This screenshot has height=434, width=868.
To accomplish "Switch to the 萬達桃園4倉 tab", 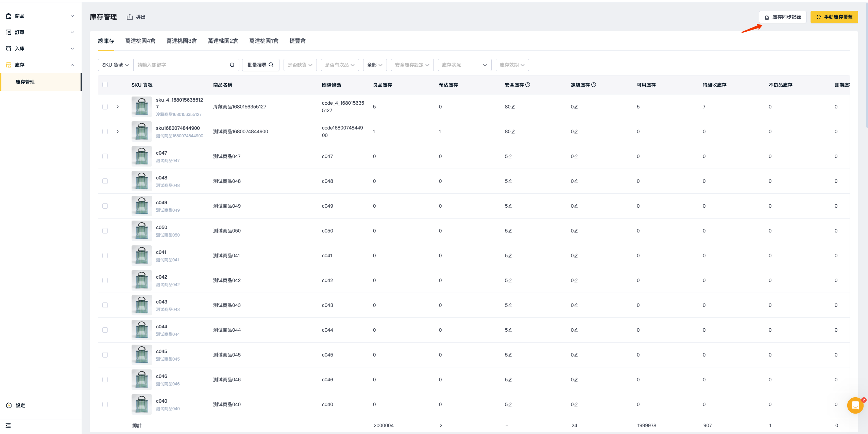I will (x=140, y=41).
